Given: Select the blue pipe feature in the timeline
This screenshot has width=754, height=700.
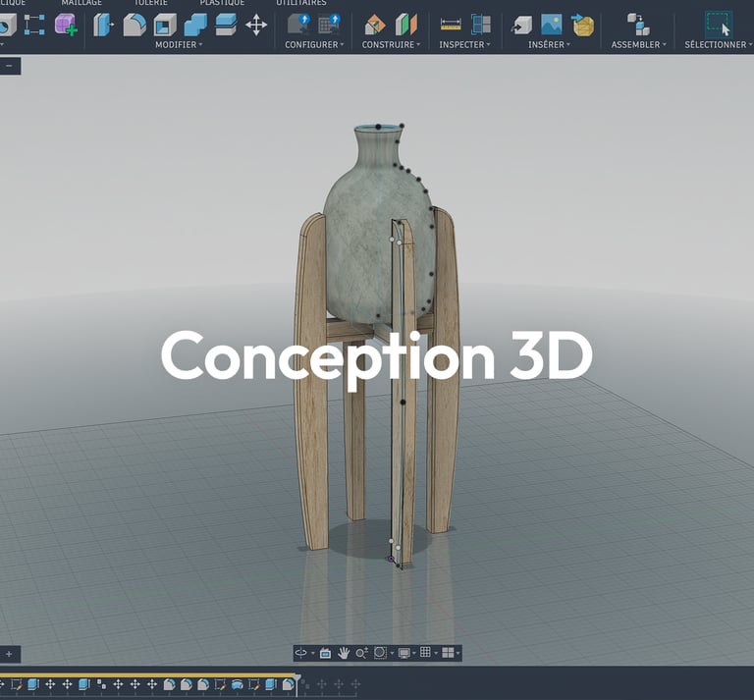Looking at the screenshot, I should click(x=237, y=684).
